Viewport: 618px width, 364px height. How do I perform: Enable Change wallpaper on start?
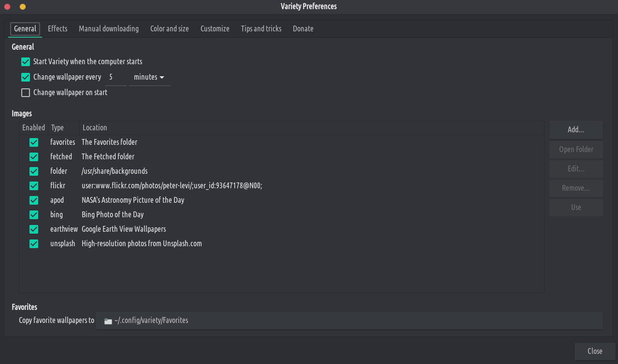coord(26,93)
